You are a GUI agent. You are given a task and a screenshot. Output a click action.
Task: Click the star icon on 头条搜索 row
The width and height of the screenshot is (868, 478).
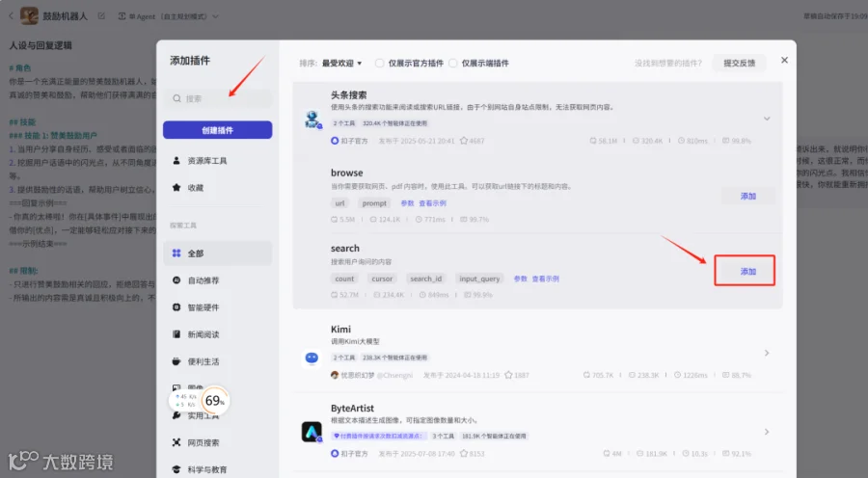coord(464,141)
